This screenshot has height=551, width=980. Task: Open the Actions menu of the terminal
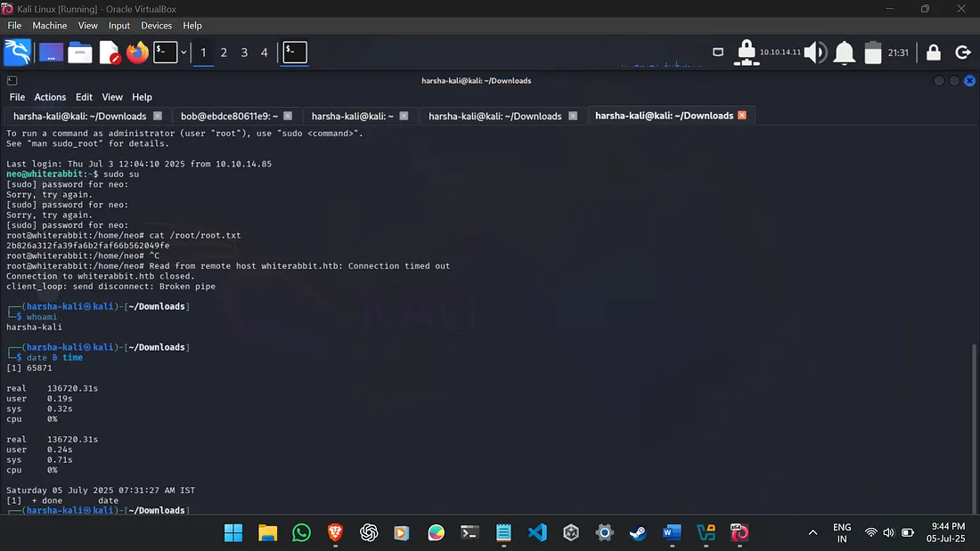[50, 97]
